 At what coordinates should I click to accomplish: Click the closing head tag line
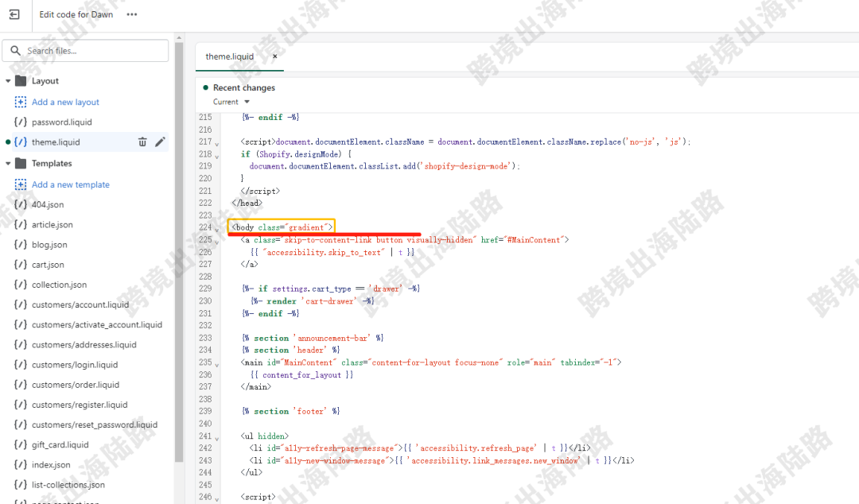247,204
